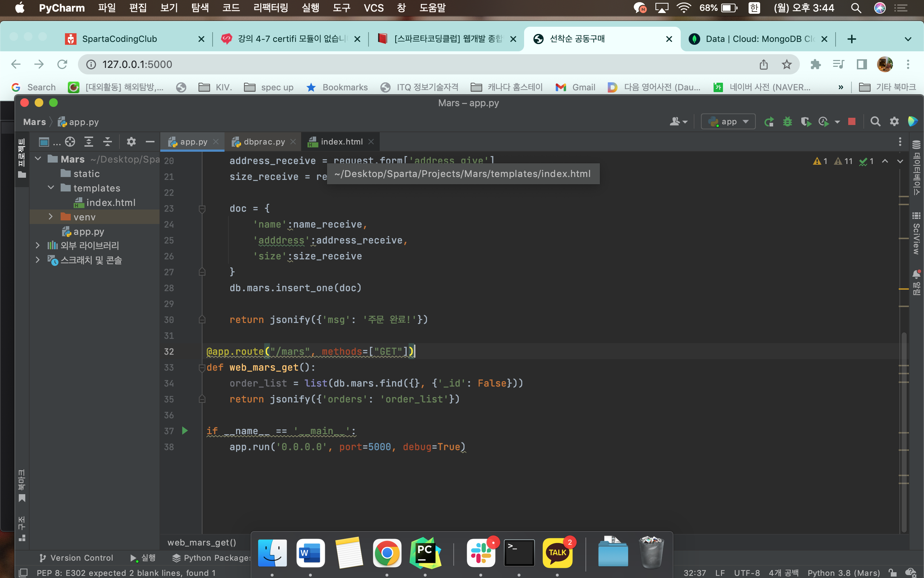Click the green debug bug icon

tap(787, 122)
